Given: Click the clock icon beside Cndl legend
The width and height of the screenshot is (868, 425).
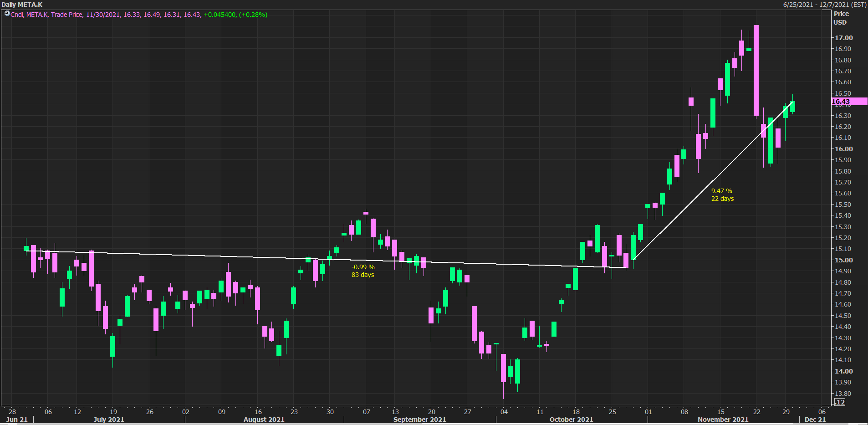Looking at the screenshot, I should [7, 14].
